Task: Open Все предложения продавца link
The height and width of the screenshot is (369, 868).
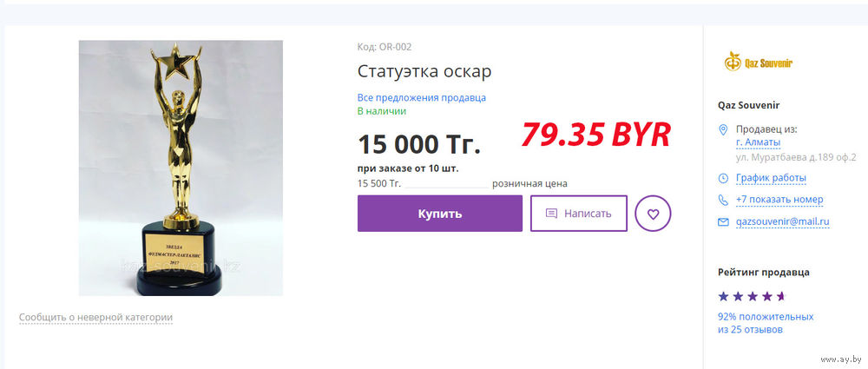Action: [x=421, y=97]
